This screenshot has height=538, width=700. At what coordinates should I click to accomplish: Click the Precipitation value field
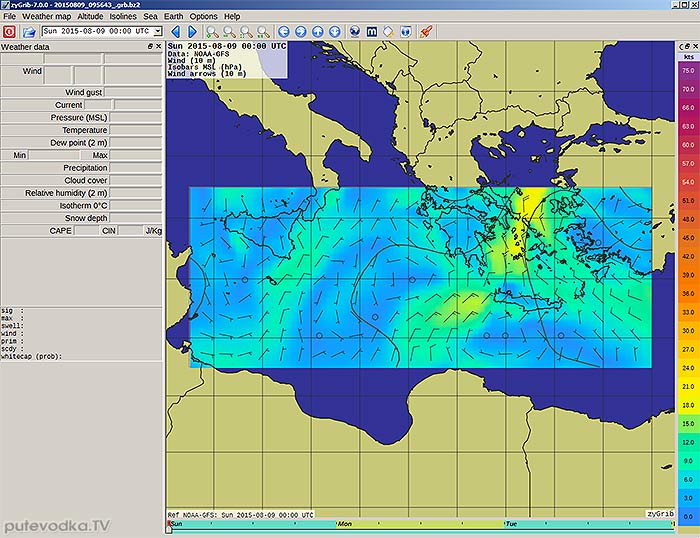135,168
